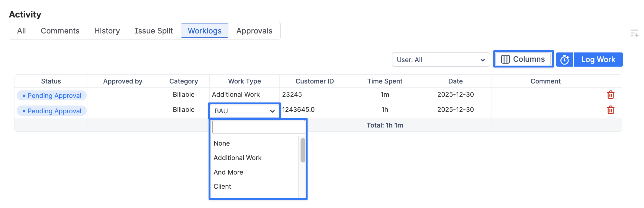Delete the BAU worklog row
Image resolution: width=644 pixels, height=208 pixels.
(x=610, y=110)
